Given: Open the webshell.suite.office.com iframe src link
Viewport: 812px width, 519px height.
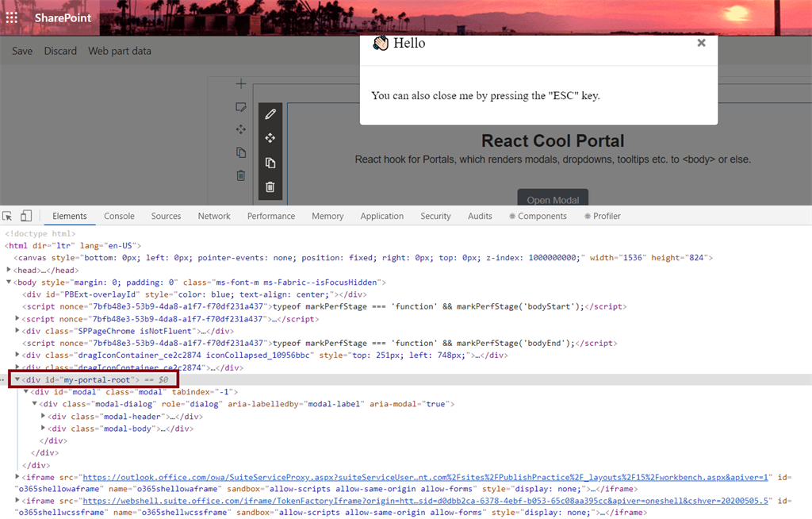Looking at the screenshot, I should pos(425,501).
